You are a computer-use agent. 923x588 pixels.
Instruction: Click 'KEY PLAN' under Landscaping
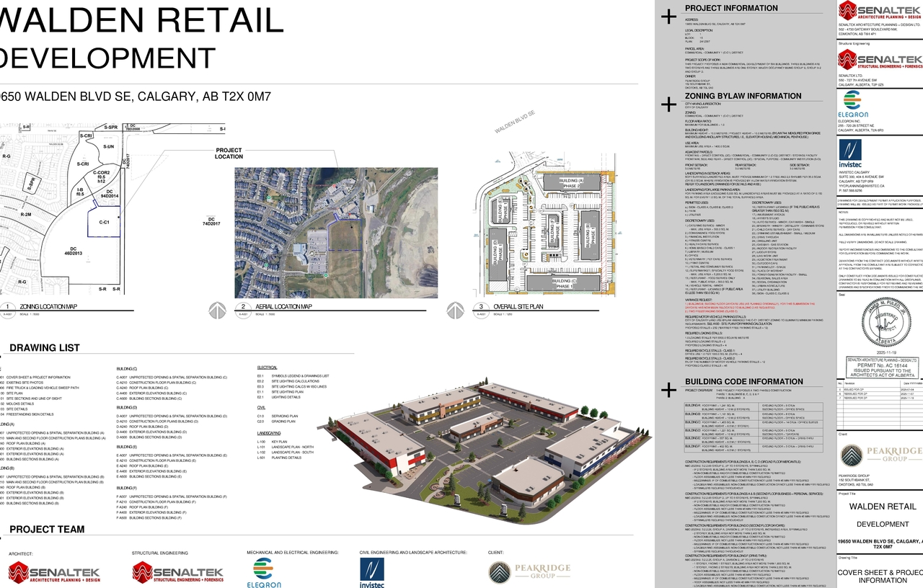click(x=280, y=442)
